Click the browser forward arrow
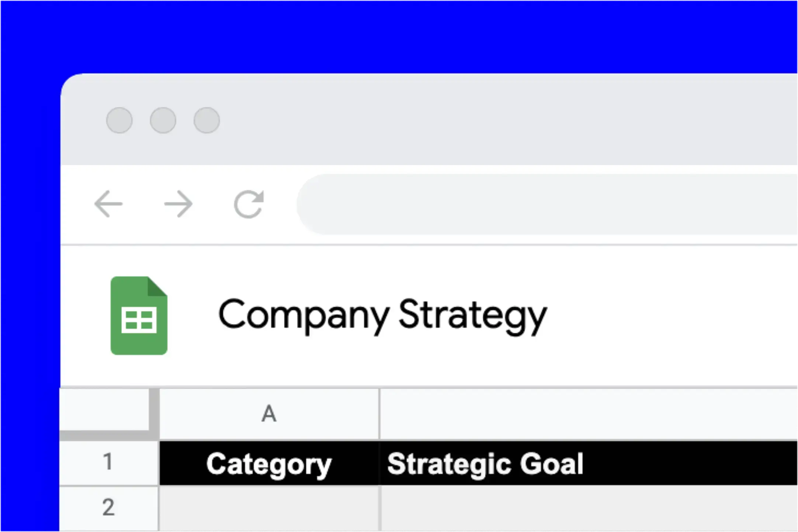798x532 pixels. [x=178, y=204]
